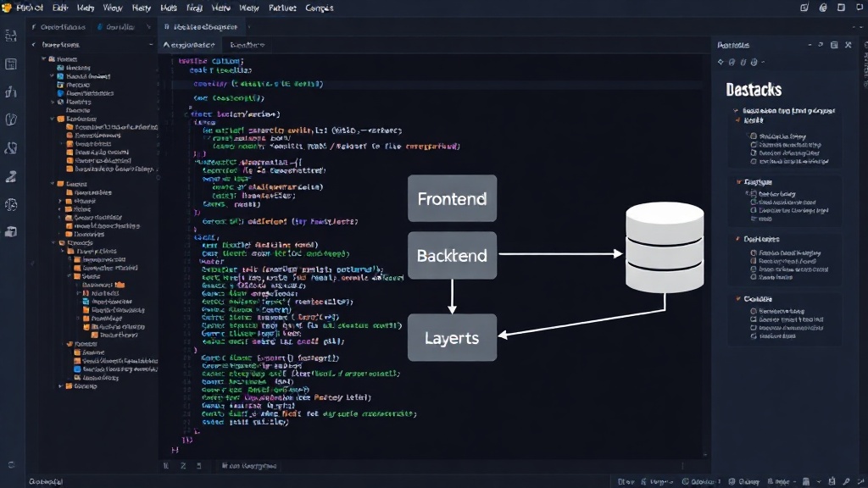This screenshot has height=488, width=868.
Task: Click the Layerts box in the diagram
Action: tap(453, 338)
